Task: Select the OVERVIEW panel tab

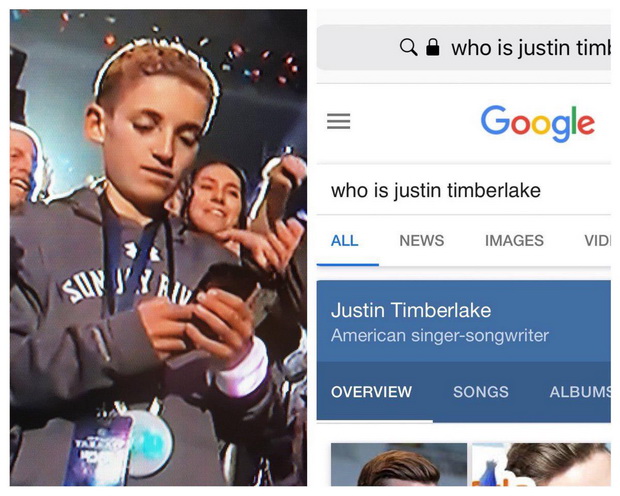Action: tap(371, 392)
